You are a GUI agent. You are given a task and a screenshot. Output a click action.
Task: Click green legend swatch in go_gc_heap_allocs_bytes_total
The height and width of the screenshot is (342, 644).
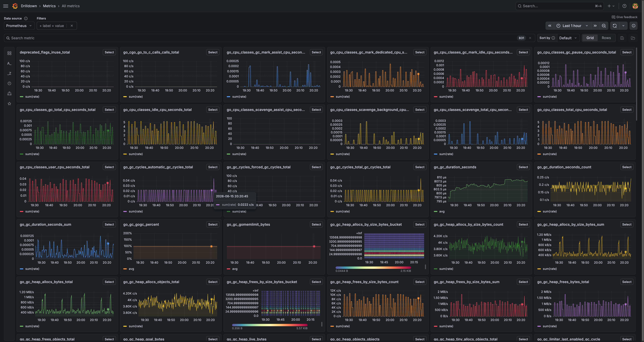pyautogui.click(x=21, y=326)
